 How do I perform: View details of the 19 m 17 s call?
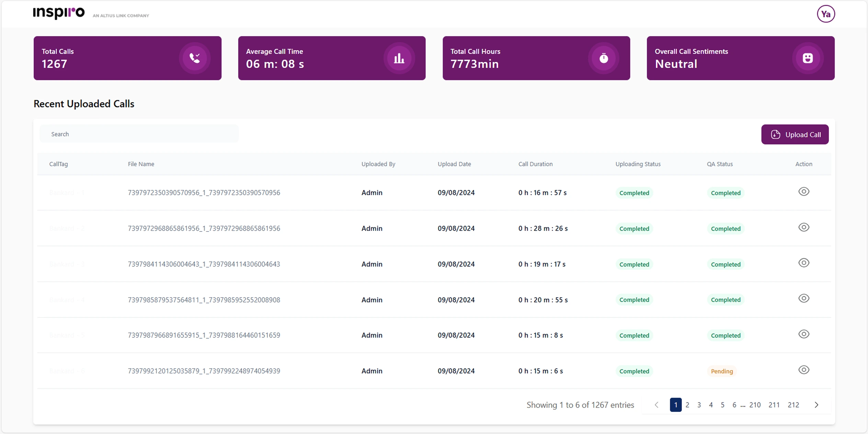click(803, 263)
